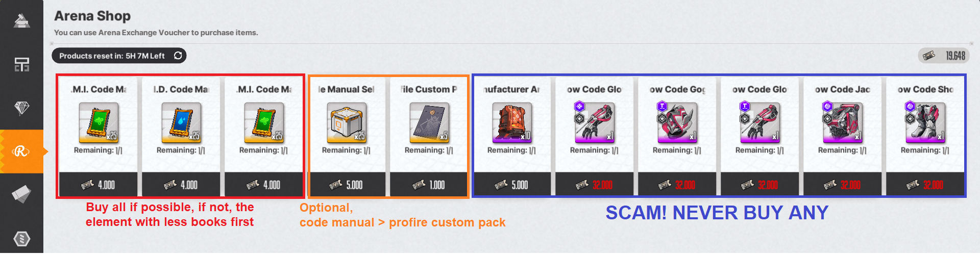Select the Code Goggles helmet item
This screenshot has width=980, height=254.
[x=677, y=122]
